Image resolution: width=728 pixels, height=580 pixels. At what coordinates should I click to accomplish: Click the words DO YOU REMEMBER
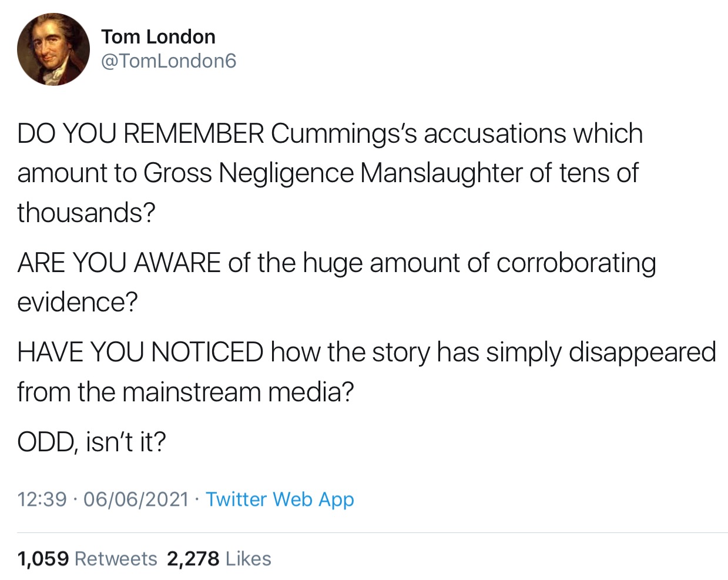(x=140, y=133)
